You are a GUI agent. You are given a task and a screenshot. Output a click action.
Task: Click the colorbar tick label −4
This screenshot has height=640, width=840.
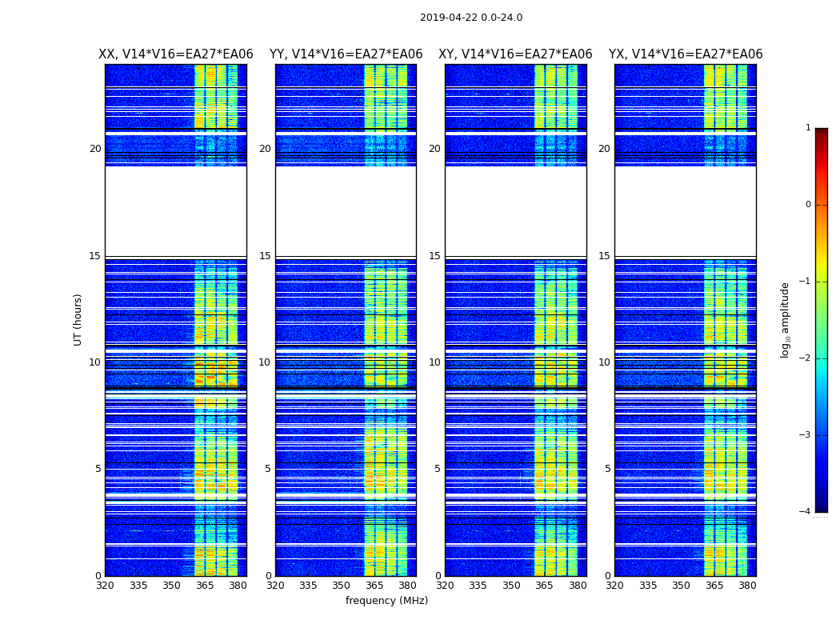(x=805, y=511)
